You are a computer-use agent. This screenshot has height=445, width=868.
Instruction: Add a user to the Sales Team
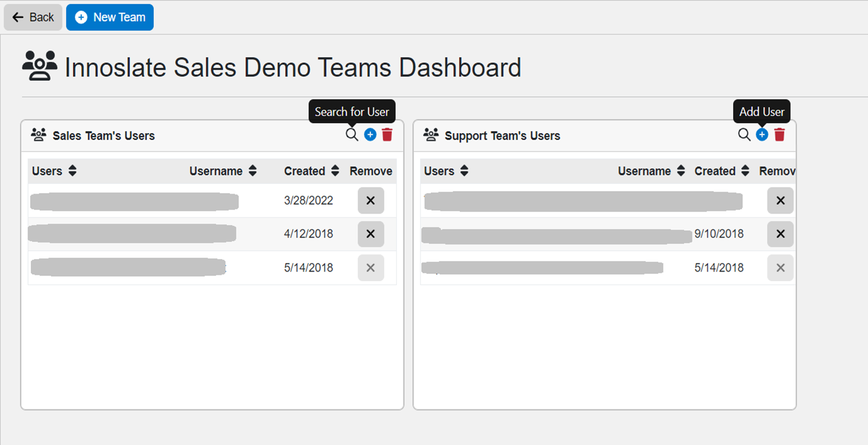[x=370, y=135]
